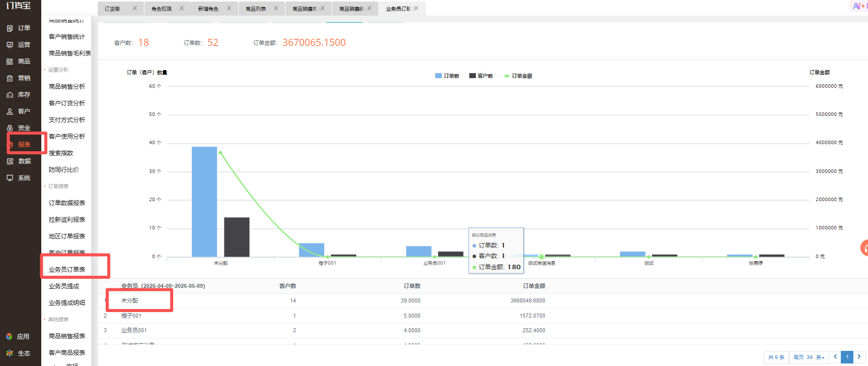Open the 每页 30 条 page size dropdown

(x=809, y=357)
